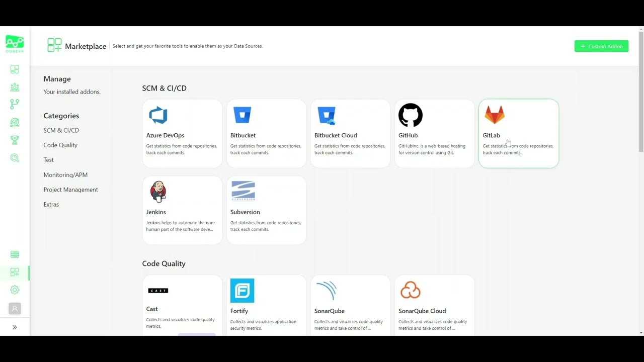Click the scrollbar up arrow
Image resolution: width=644 pixels, height=362 pixels.
(x=640, y=29)
